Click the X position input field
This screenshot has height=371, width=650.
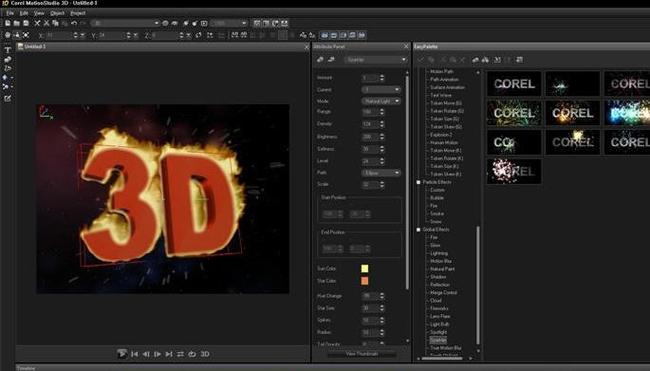59,36
